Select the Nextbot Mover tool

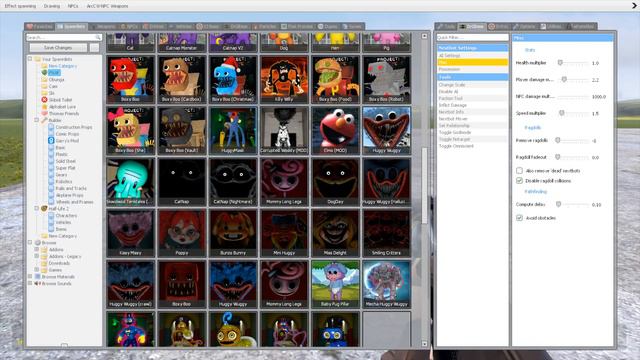pyautogui.click(x=472, y=119)
